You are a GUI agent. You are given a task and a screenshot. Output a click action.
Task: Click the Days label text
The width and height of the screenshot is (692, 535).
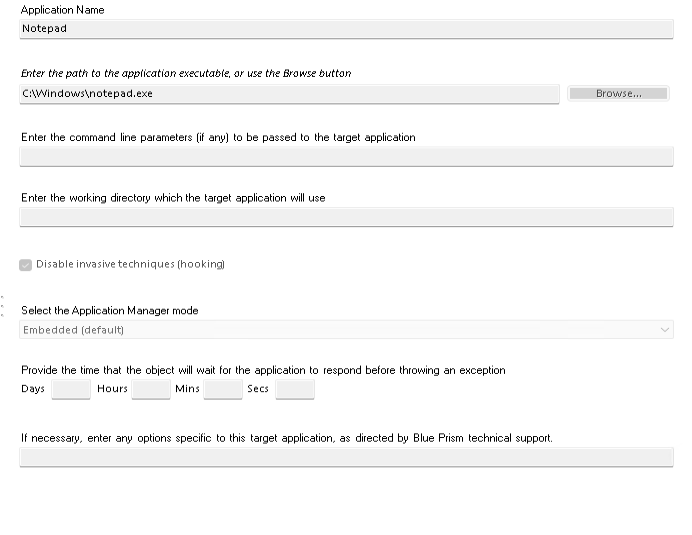pyautogui.click(x=33, y=389)
